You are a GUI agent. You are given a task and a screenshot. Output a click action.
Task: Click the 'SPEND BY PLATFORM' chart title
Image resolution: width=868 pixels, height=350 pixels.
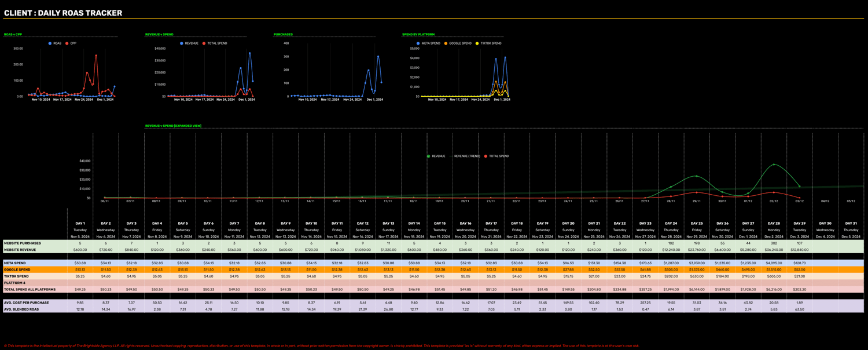(418, 35)
